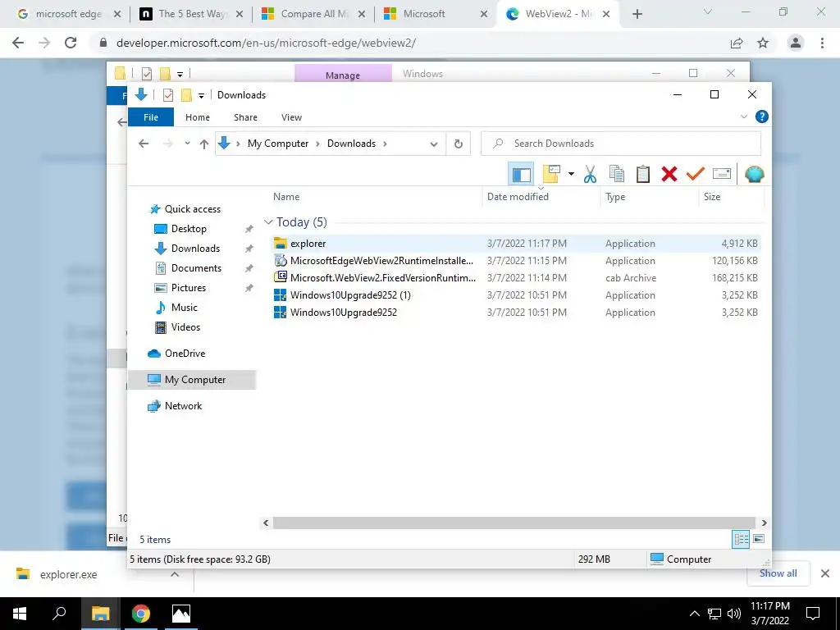
Task: Open the Chrome three-dot menu
Action: pyautogui.click(x=822, y=43)
